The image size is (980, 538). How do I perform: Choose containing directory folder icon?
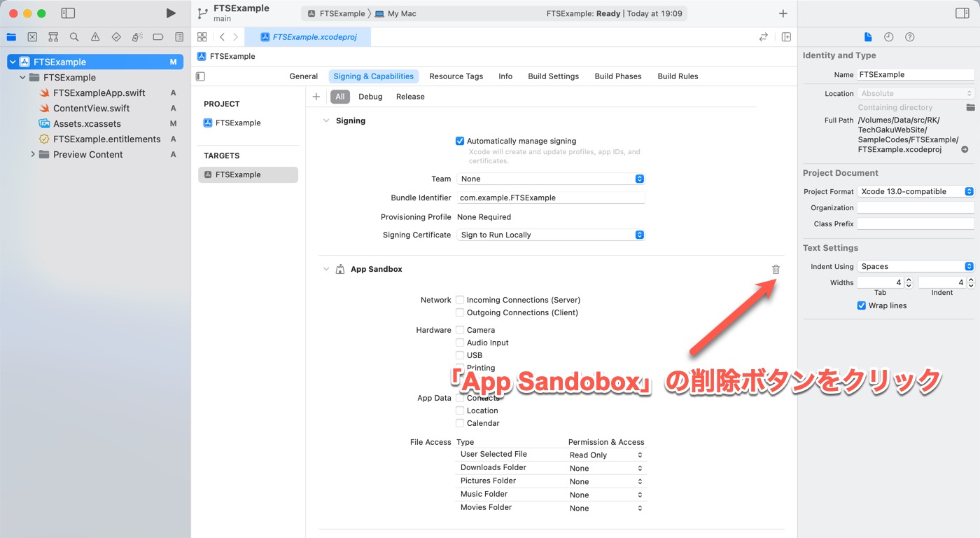pyautogui.click(x=970, y=107)
